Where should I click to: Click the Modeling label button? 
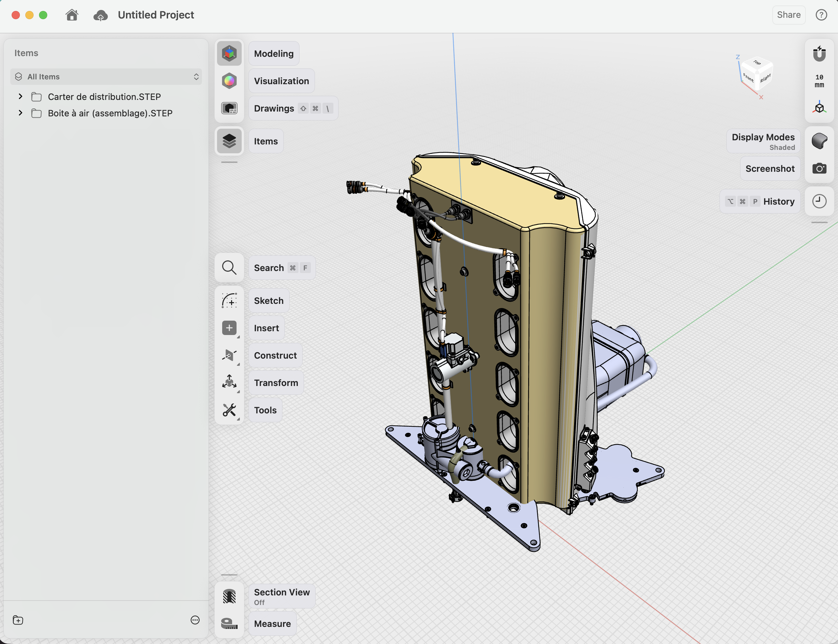pyautogui.click(x=274, y=53)
